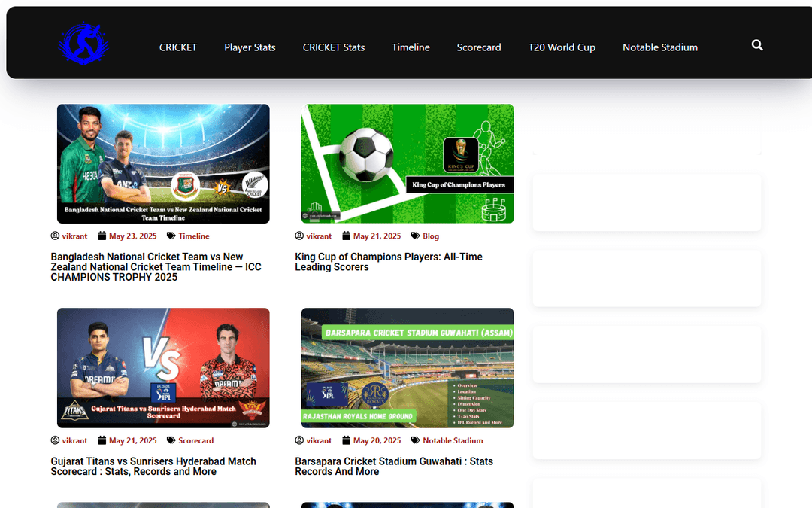Screen dimensions: 812x508
Task: Click the May 23, 2025 date
Action: tap(132, 236)
